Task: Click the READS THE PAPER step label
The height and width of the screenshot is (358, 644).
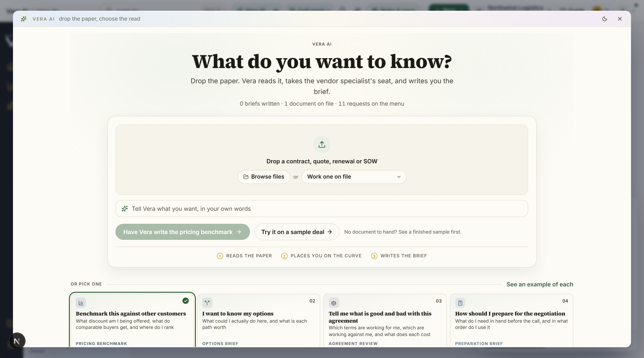Action: coord(249,256)
